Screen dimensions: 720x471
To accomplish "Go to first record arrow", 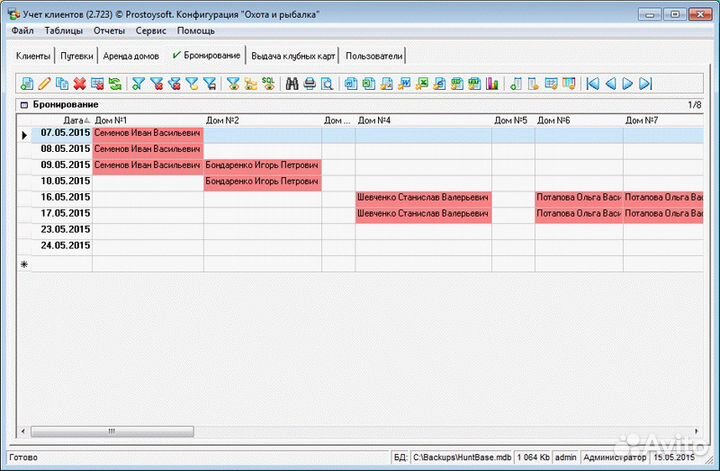I will 593,84.
